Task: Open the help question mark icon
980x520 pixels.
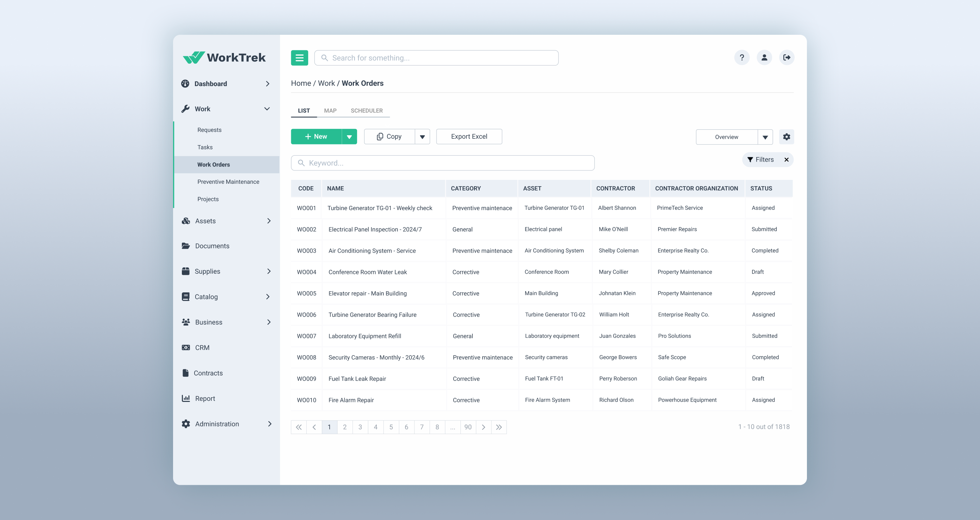Action: pyautogui.click(x=742, y=58)
